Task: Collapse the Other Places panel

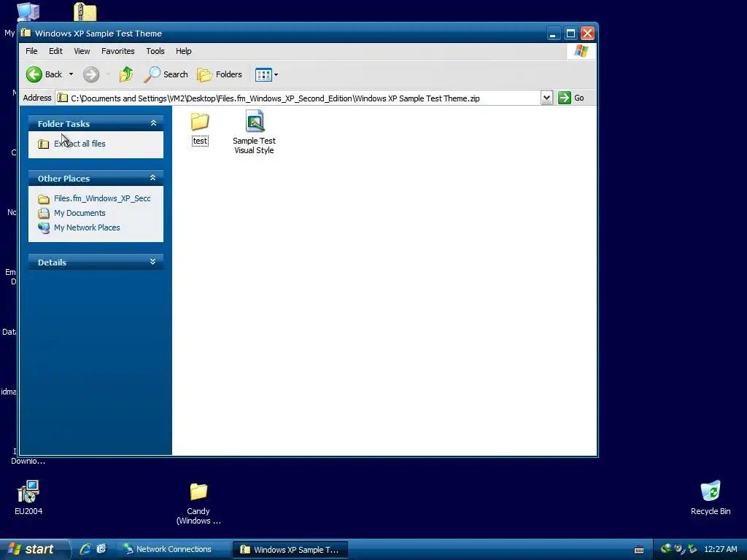Action: [x=153, y=178]
